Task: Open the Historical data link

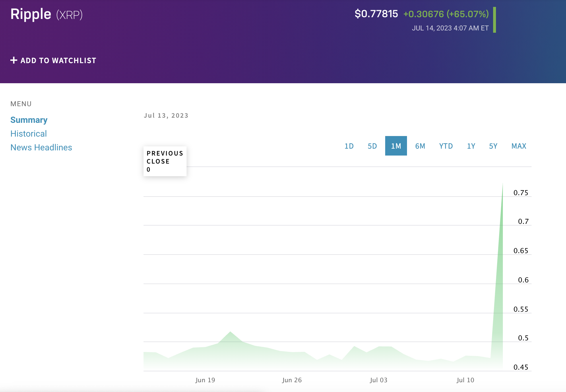Action: [28, 134]
